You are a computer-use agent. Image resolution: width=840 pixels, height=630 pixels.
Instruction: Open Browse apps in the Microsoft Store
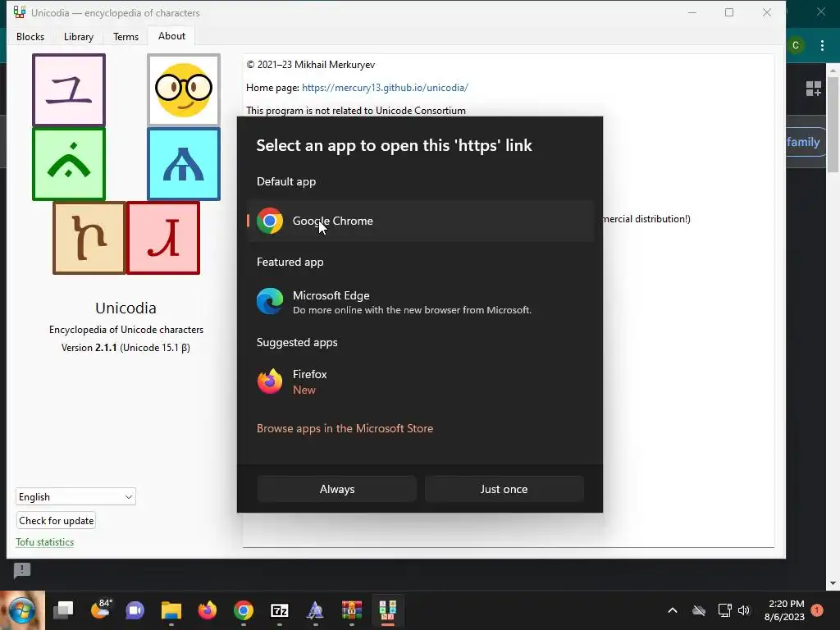tap(345, 428)
